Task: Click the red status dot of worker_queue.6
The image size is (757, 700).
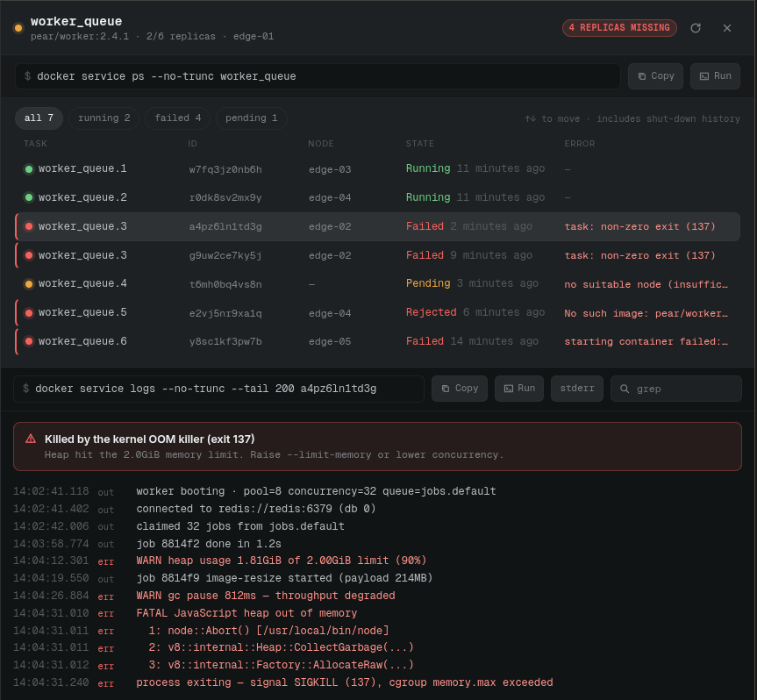Action: [x=29, y=341]
